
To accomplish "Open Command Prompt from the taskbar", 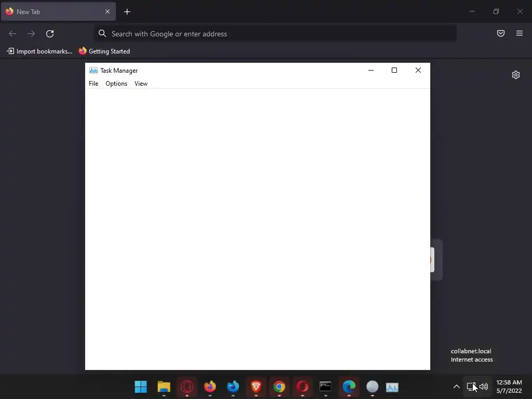I will [x=325, y=387].
